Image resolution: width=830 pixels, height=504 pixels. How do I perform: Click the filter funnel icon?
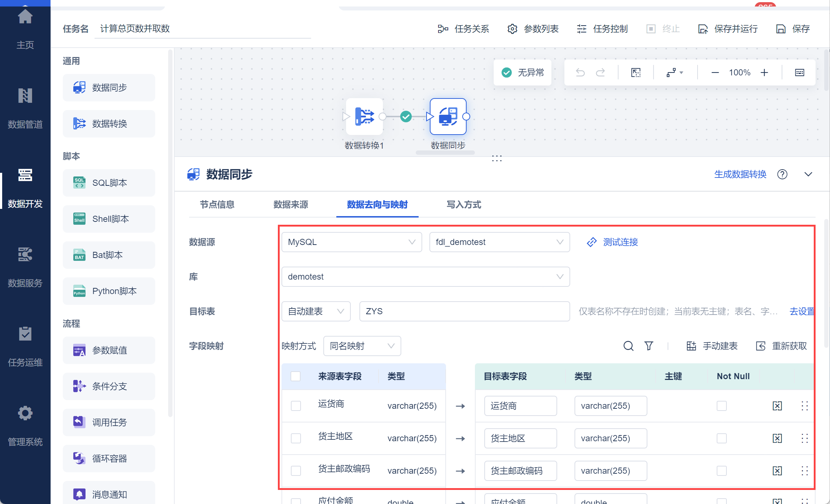pos(648,346)
